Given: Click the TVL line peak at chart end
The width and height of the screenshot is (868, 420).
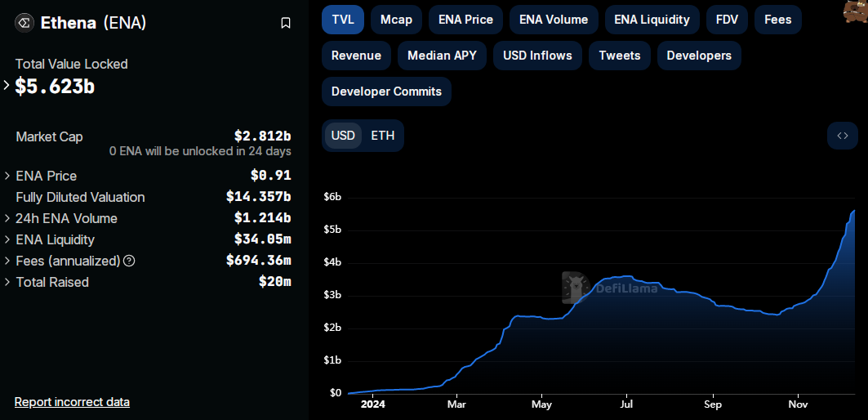Looking at the screenshot, I should pos(854,211).
